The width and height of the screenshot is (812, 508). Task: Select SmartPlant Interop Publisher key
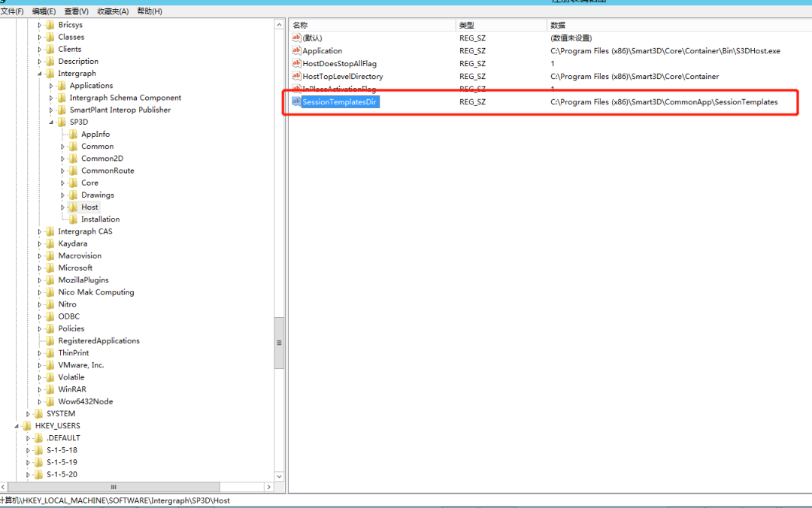[x=120, y=110]
